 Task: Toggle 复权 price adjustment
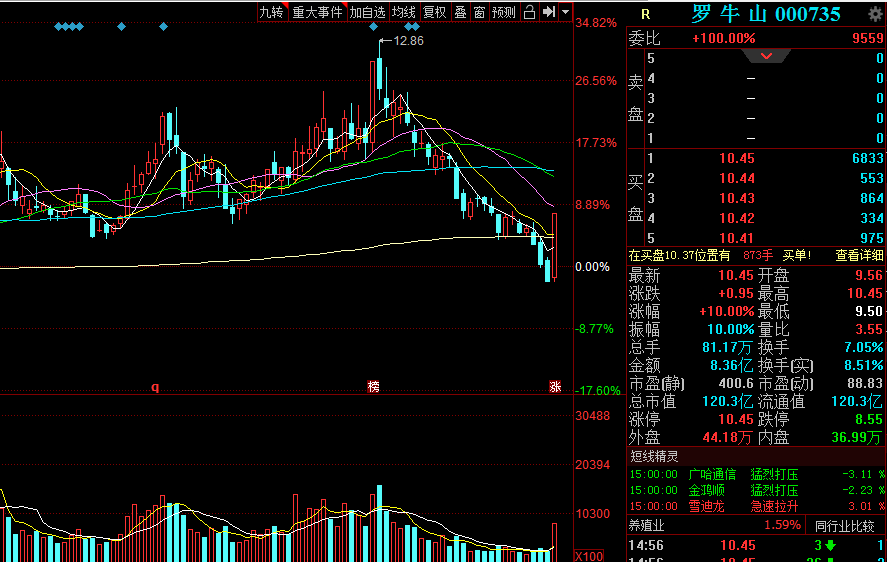(x=434, y=12)
